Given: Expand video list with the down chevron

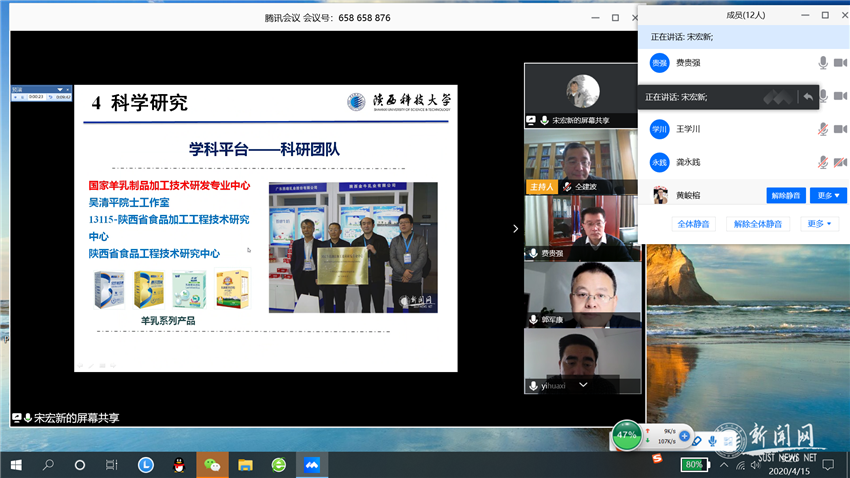Looking at the screenshot, I should (583, 383).
